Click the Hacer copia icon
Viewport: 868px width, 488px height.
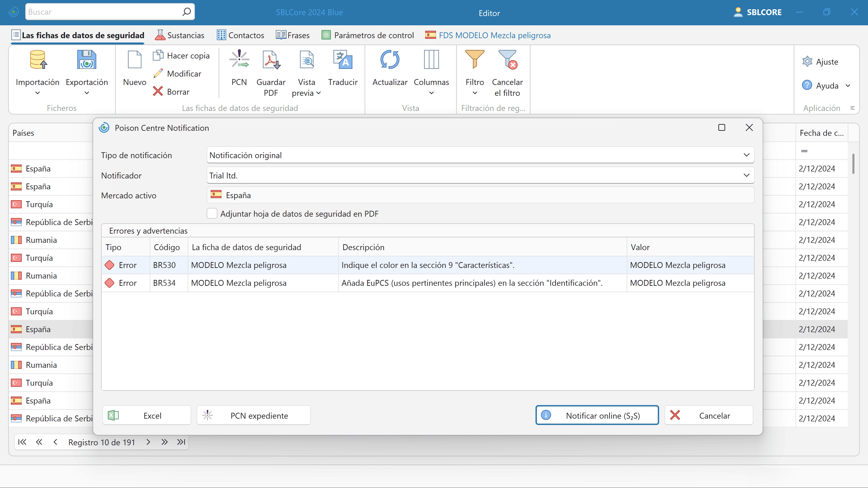click(158, 55)
